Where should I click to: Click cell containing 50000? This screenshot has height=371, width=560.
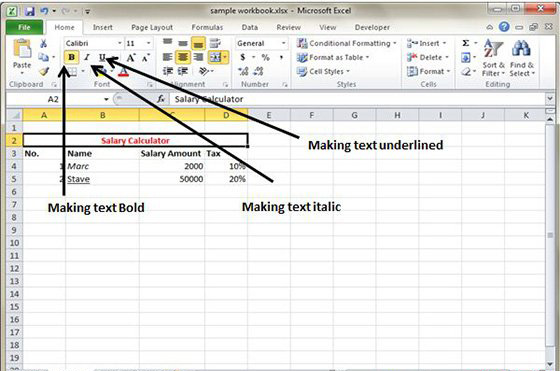coord(172,179)
